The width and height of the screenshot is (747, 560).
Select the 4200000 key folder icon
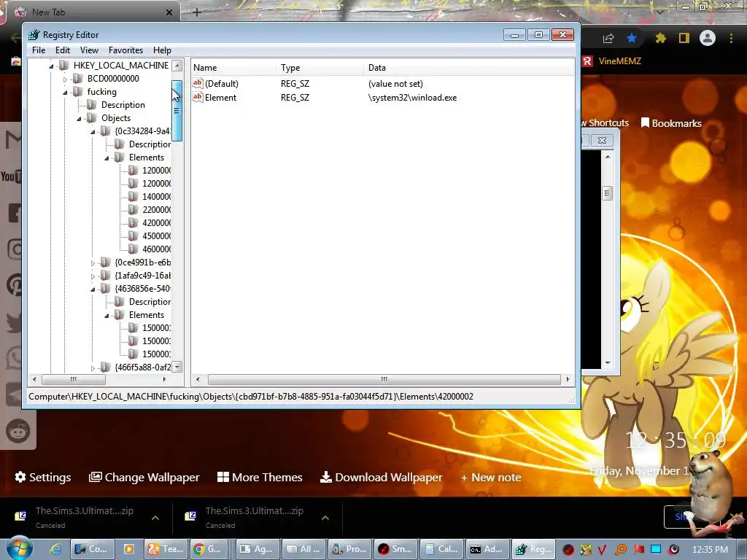[x=133, y=222]
